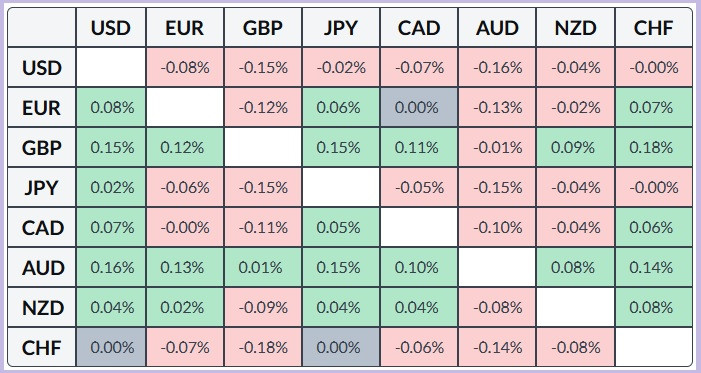Screen dimensions: 701x373
Task: Select the AUD versus GBP 0.01% cell
Action: [263, 267]
